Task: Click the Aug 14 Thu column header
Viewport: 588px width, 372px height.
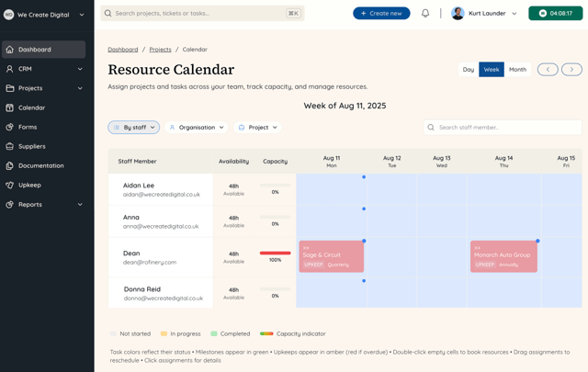Action: (x=503, y=162)
